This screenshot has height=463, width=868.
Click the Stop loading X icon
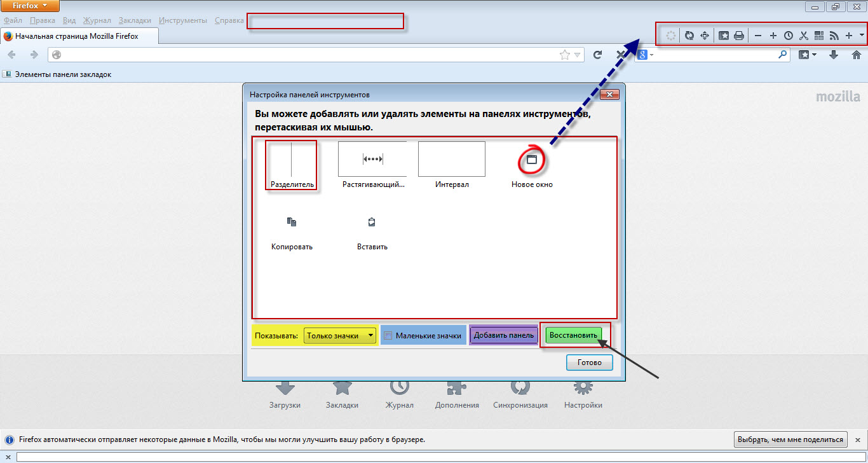[x=620, y=55]
